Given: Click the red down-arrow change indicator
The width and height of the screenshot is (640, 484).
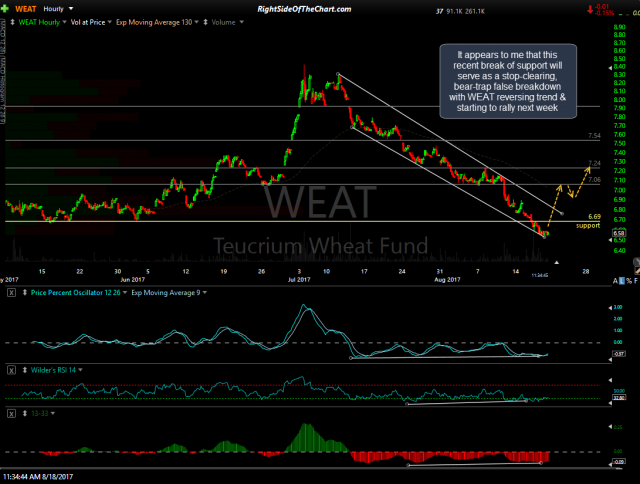Looking at the screenshot, I should click(590, 10).
